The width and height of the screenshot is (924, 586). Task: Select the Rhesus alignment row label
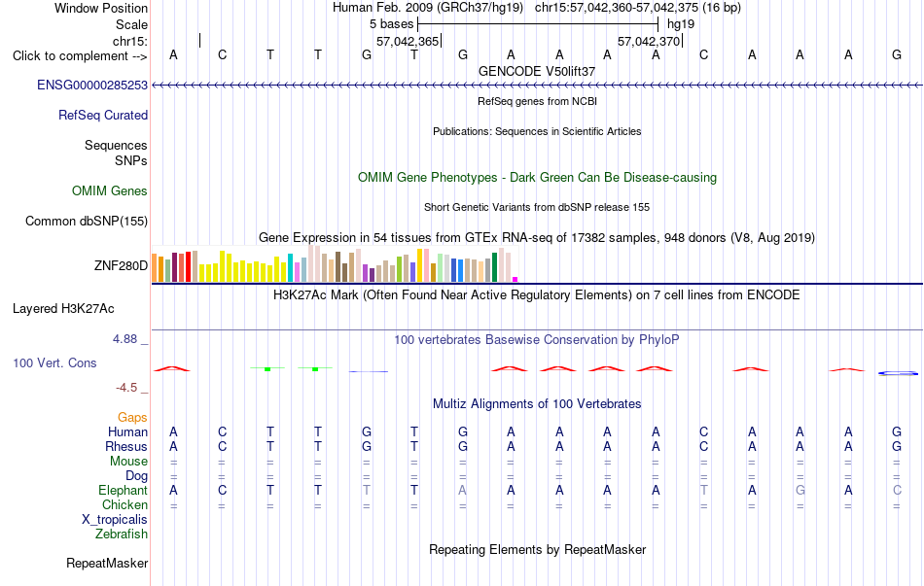click(126, 446)
